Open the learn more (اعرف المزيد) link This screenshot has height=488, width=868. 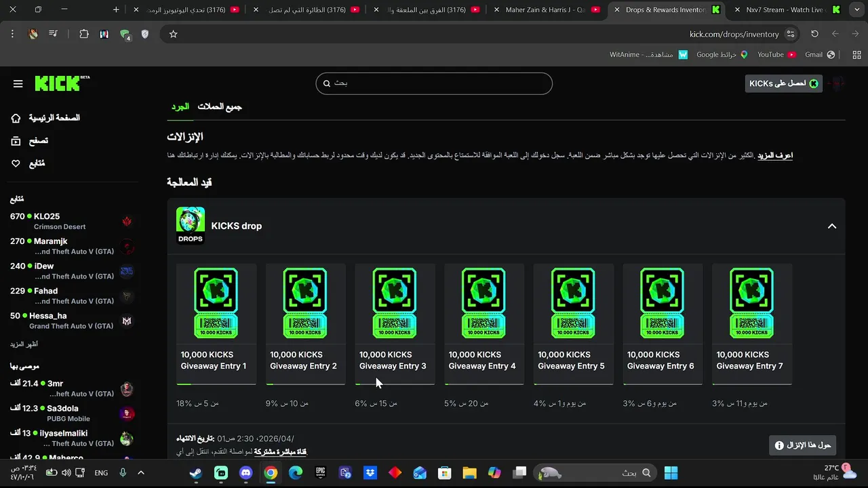tap(774, 155)
